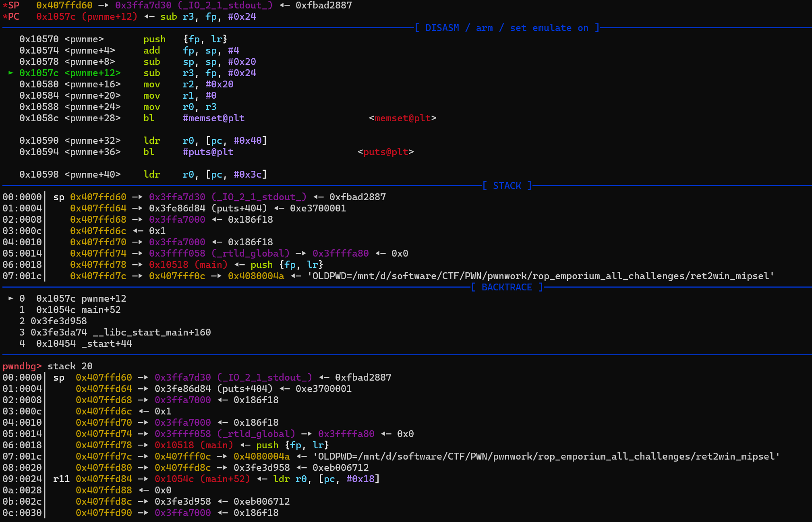Click address 0x1058c of bl memset

pos(39,118)
